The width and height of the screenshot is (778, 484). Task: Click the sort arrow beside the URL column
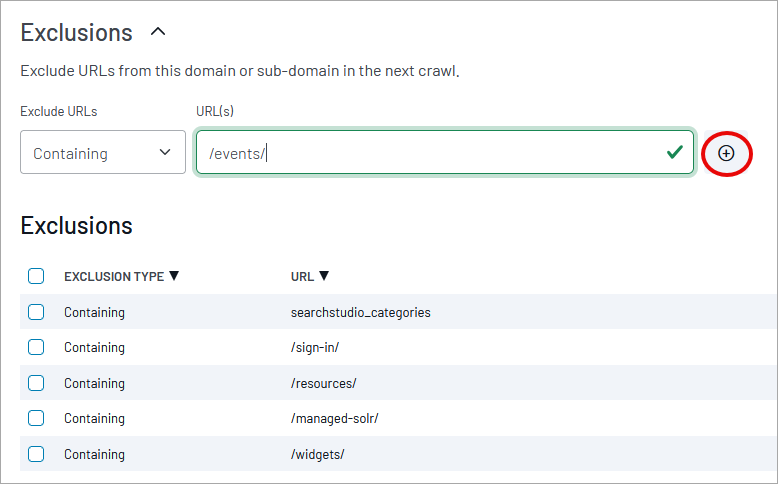324,276
